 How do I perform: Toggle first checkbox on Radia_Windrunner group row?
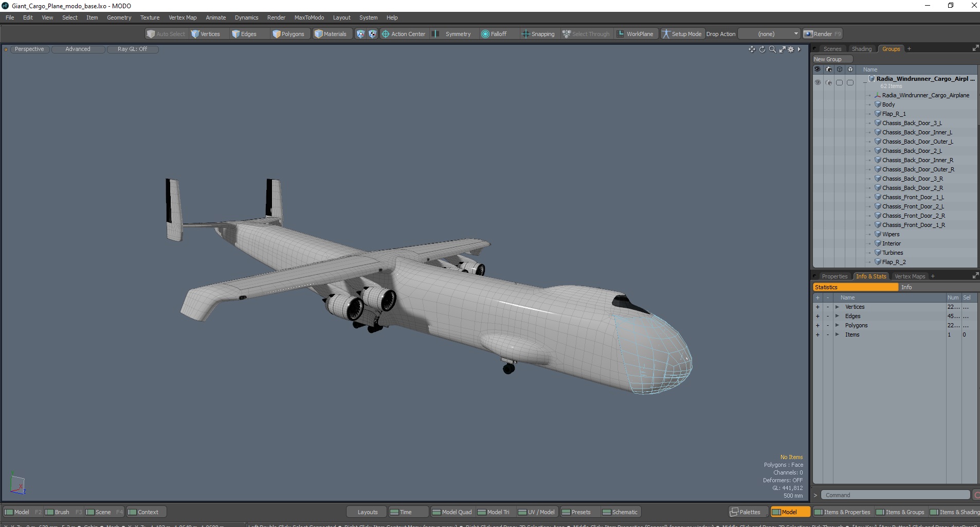(839, 82)
